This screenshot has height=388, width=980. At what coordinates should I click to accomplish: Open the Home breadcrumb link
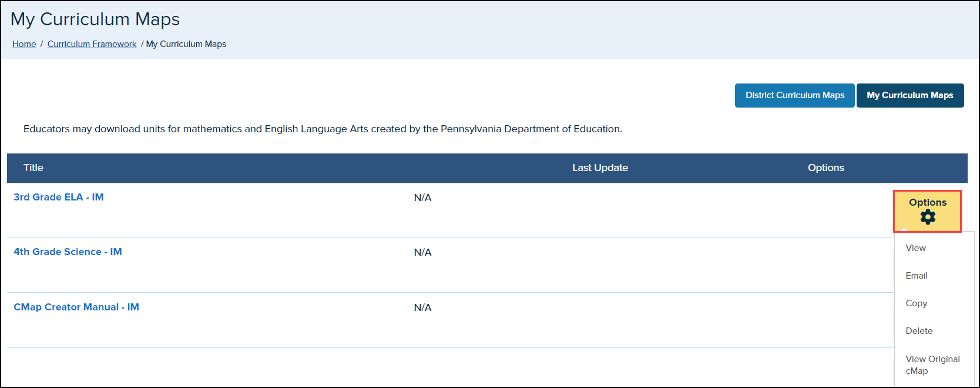[x=24, y=44]
